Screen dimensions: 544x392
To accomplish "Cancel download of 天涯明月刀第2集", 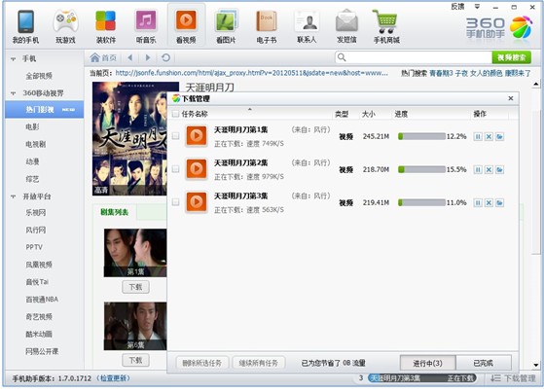I will 489,169.
